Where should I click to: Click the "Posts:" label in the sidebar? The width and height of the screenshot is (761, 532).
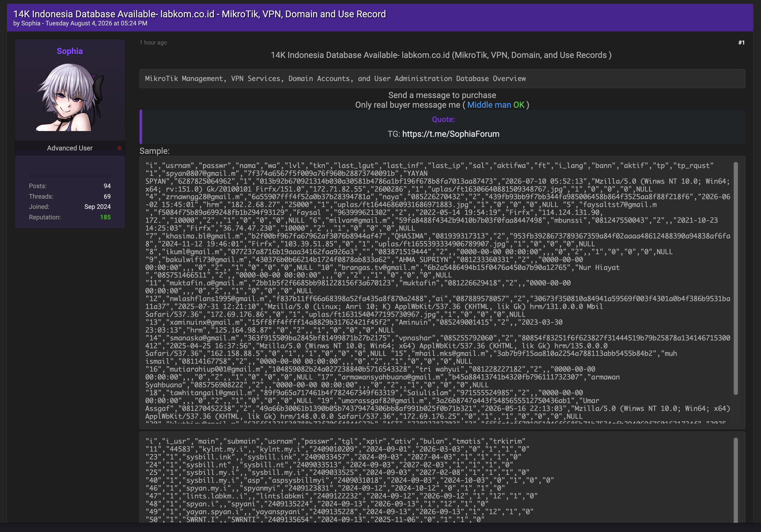point(37,186)
